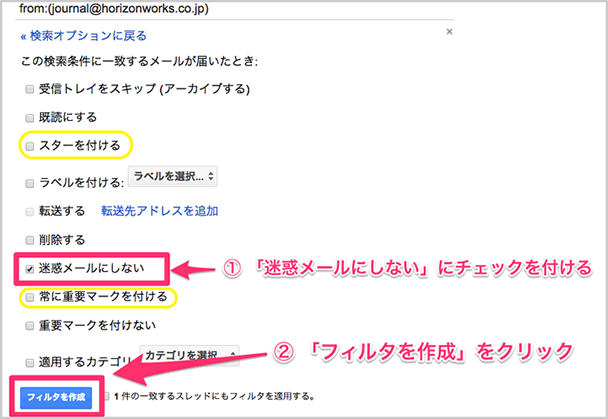Screen dimensions: 608x419
Task: Open the 転送先アドレスを追加 link
Action: pyautogui.click(x=159, y=211)
